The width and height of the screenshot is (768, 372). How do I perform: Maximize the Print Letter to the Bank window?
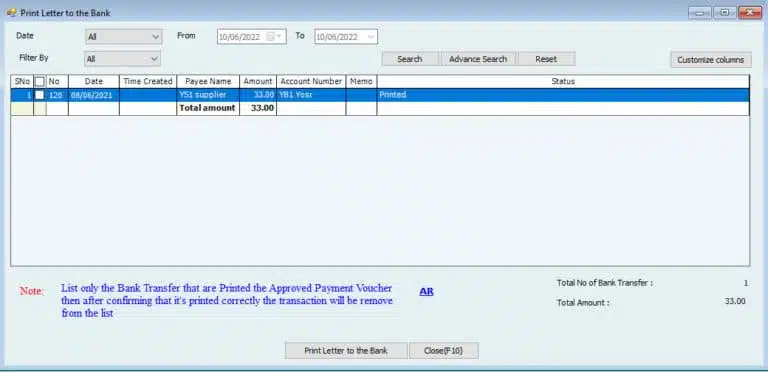point(725,13)
